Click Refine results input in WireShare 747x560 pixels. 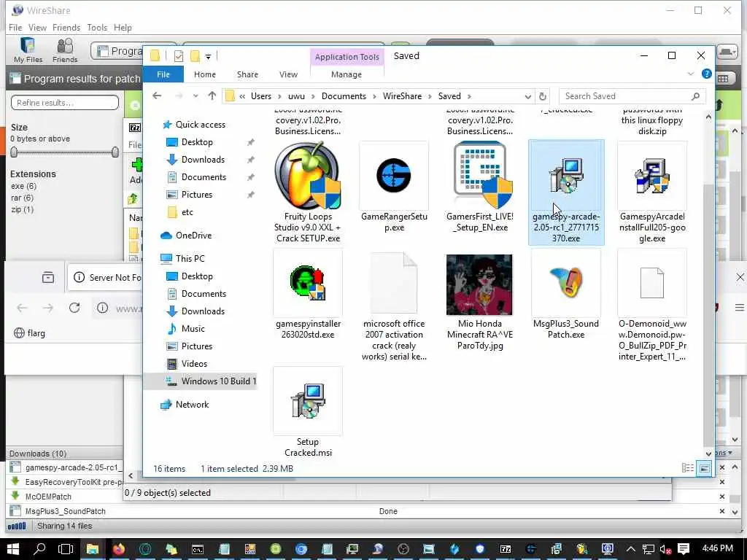[x=65, y=102]
